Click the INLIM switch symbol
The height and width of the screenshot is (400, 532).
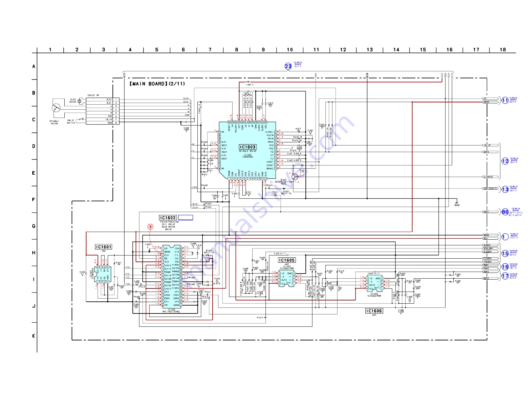click(x=81, y=119)
